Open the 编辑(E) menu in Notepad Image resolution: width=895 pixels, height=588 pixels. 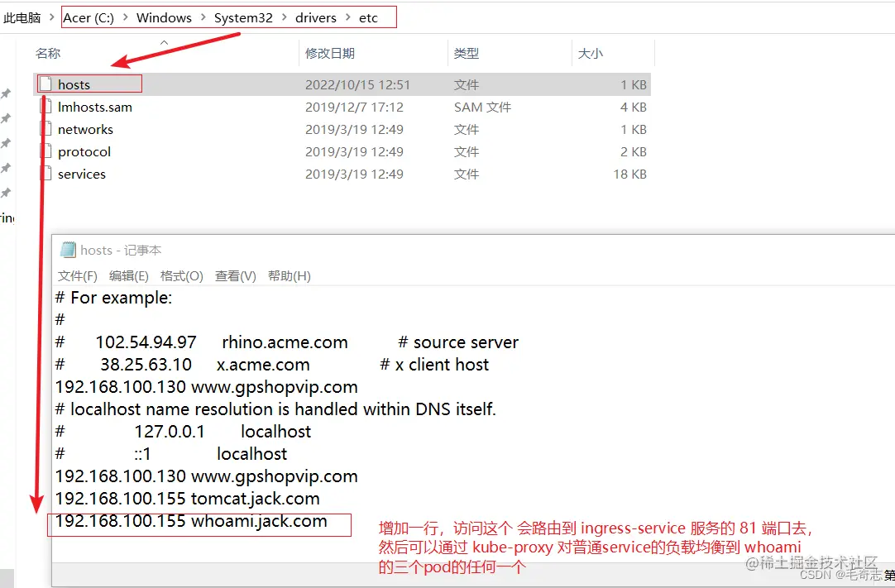[128, 276]
